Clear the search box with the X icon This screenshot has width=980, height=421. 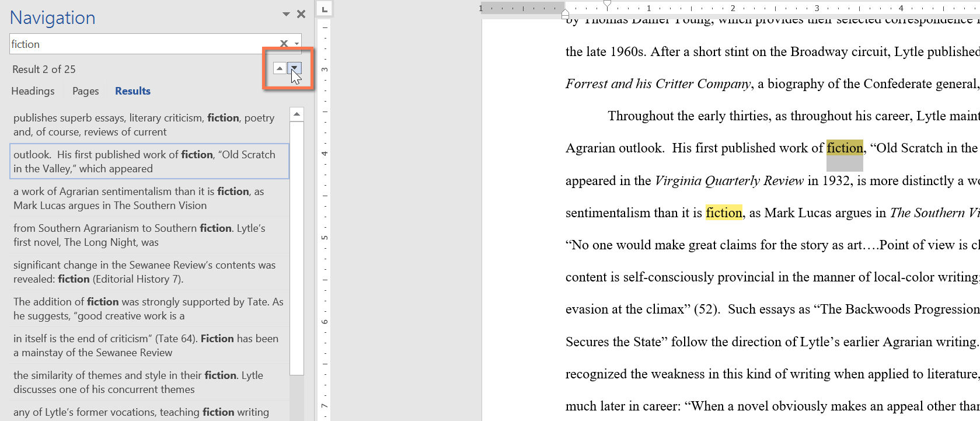click(284, 44)
